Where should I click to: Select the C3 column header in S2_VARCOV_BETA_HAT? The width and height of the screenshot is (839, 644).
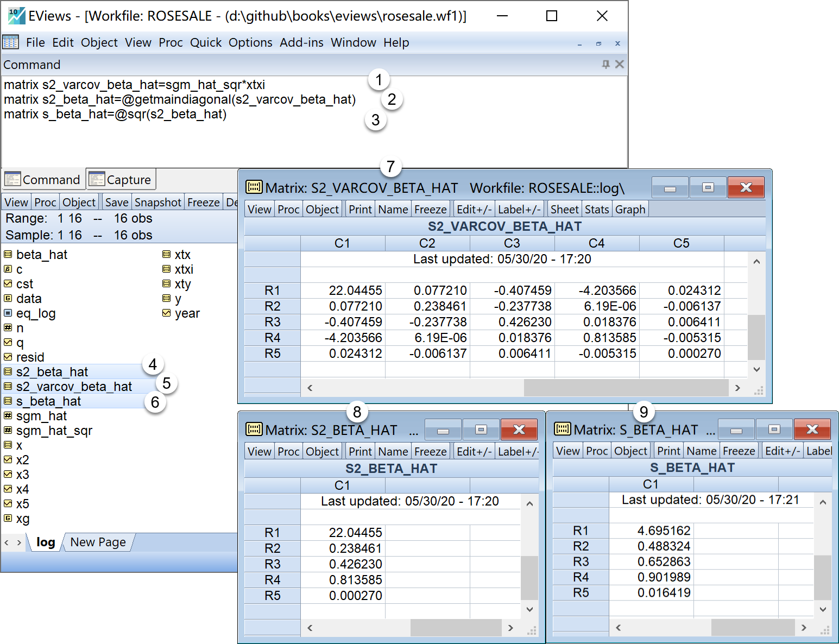pyautogui.click(x=512, y=243)
